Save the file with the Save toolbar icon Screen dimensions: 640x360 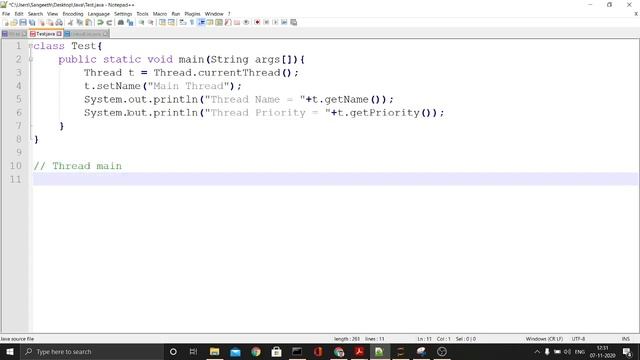(x=23, y=22)
